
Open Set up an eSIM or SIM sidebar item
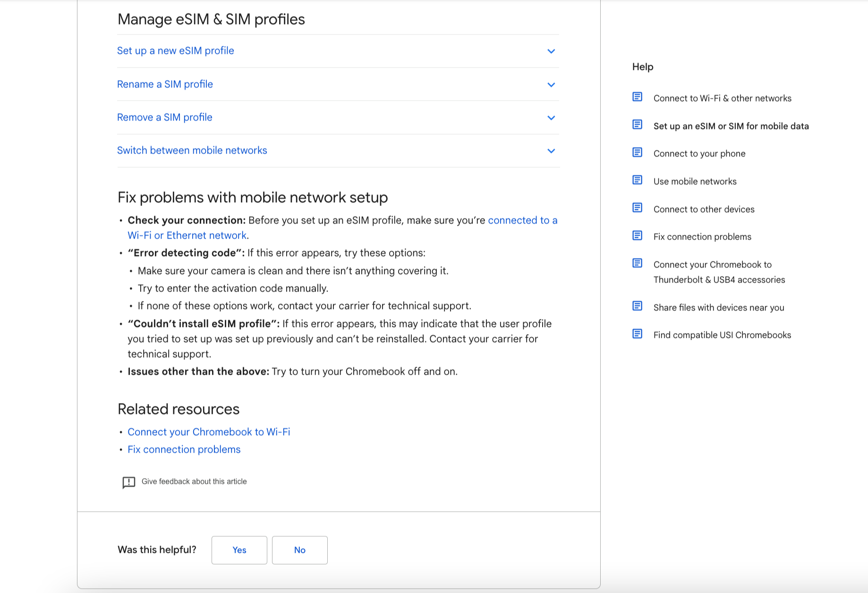pyautogui.click(x=731, y=126)
